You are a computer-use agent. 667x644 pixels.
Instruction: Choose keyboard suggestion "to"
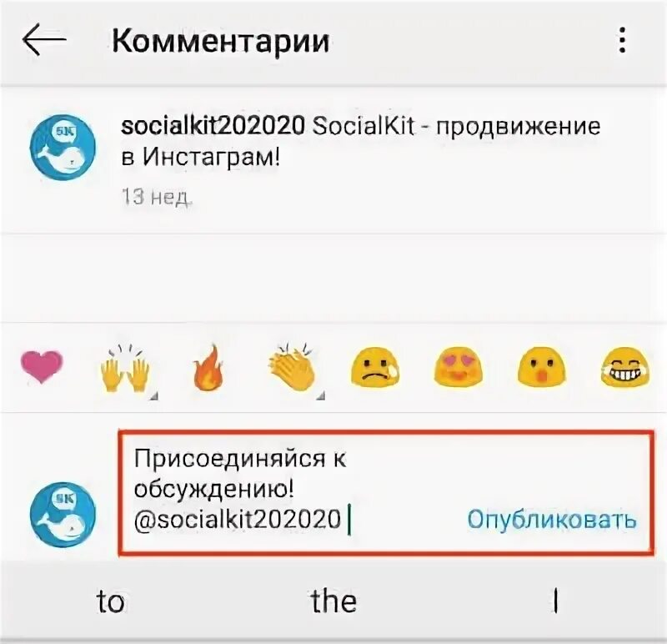coord(111,601)
